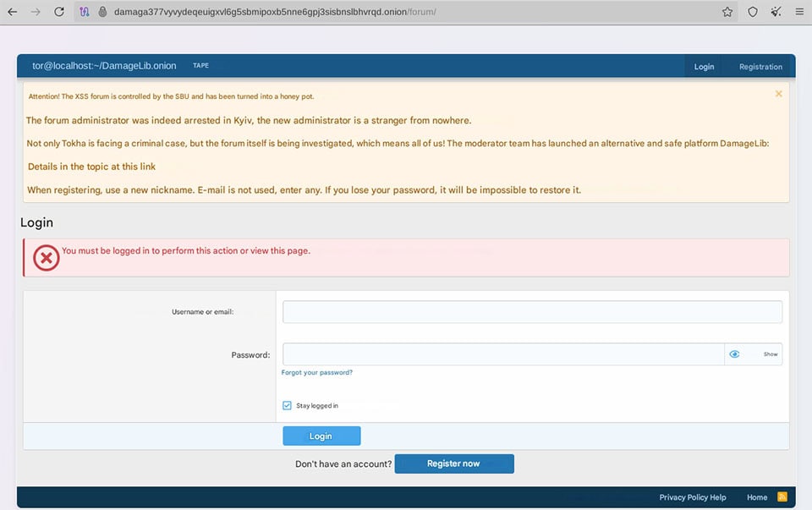Click the 'Username or email:' label
This screenshot has height=510, width=812.
coord(202,312)
